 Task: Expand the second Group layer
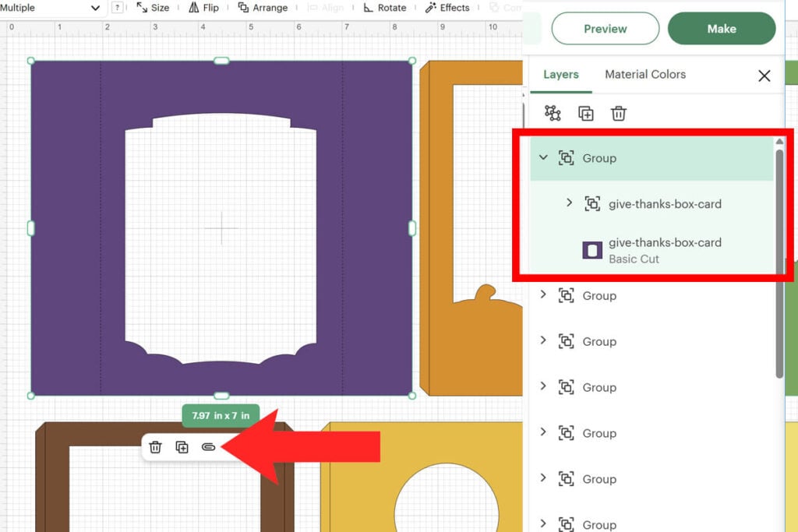543,294
